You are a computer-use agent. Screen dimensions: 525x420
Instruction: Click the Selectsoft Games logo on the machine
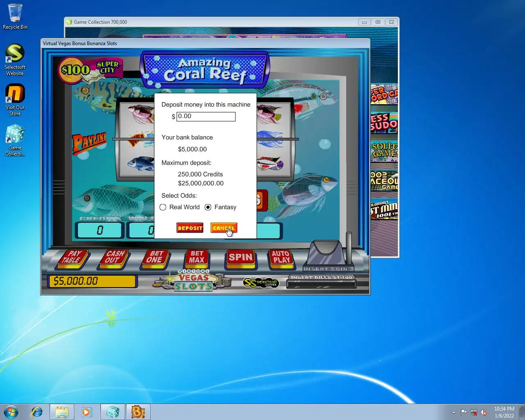(x=261, y=283)
